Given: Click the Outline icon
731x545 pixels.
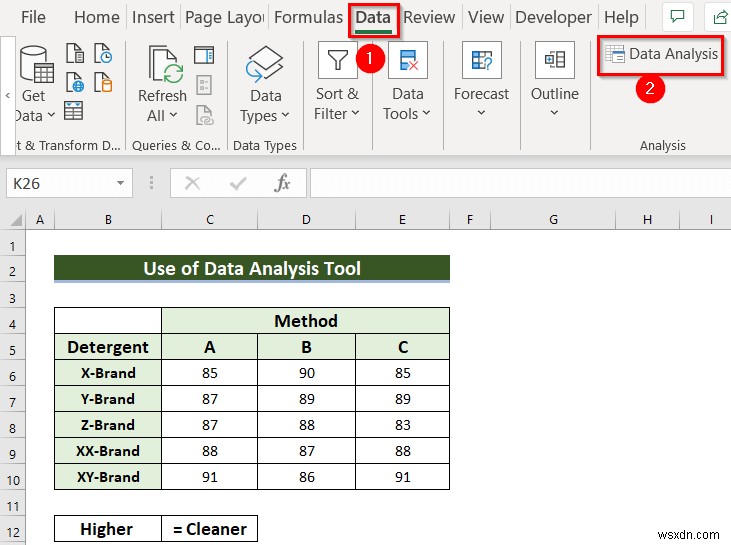Looking at the screenshot, I should click(555, 60).
